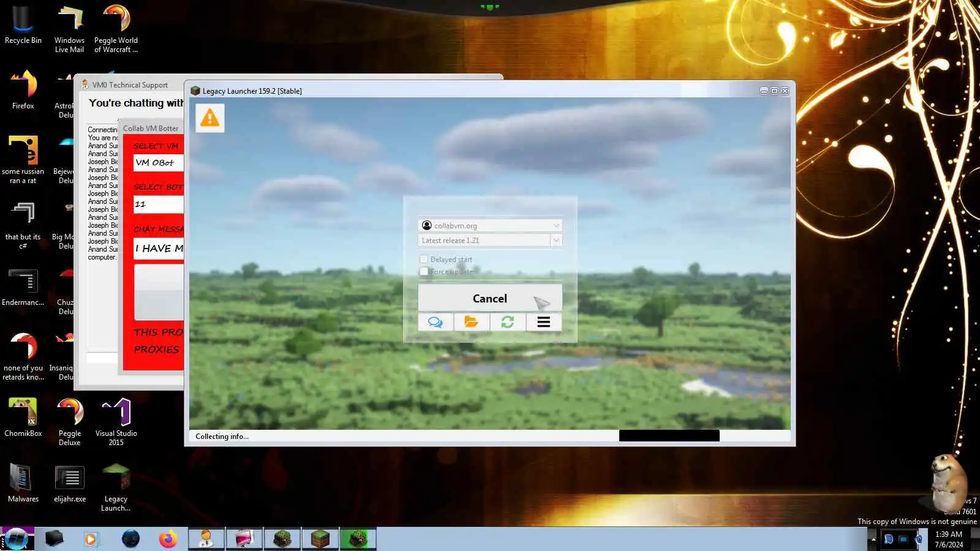Image resolution: width=980 pixels, height=551 pixels.
Task: Select the 'none of you retards kno...' desktop icon
Action: (23, 356)
